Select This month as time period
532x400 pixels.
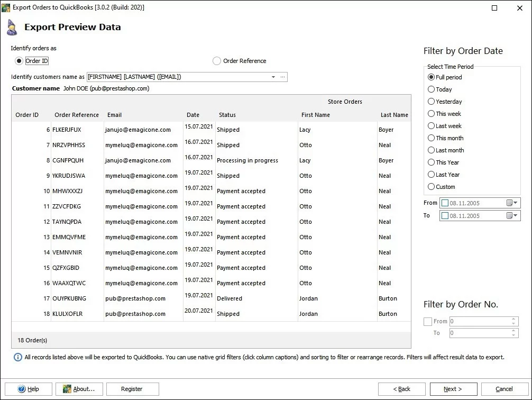432,138
